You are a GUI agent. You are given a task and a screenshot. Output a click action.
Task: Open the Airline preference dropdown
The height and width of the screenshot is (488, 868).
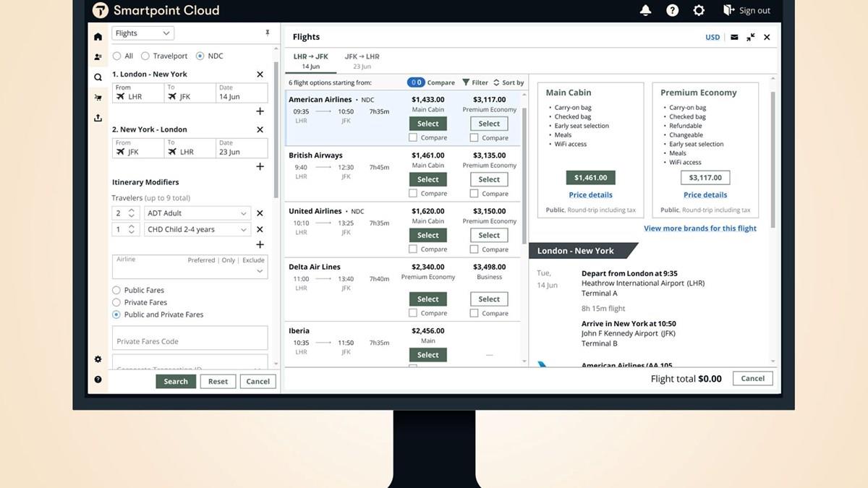click(x=260, y=272)
